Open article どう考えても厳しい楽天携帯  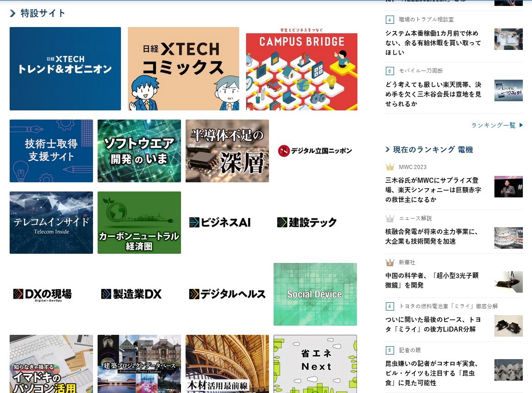pyautogui.click(x=433, y=94)
